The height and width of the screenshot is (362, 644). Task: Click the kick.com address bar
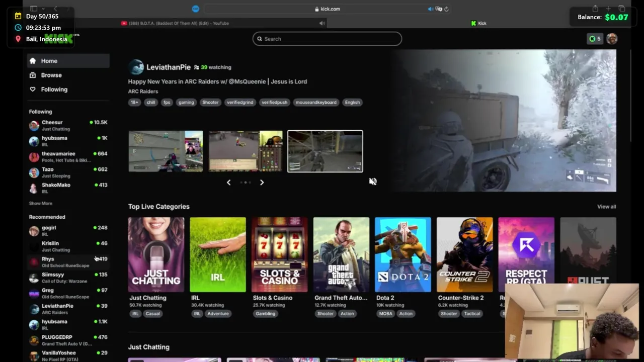tap(327, 9)
